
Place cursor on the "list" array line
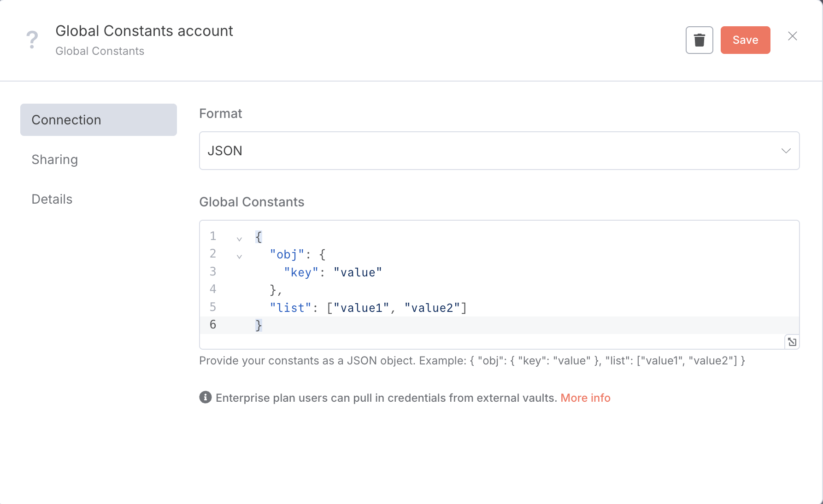[368, 308]
